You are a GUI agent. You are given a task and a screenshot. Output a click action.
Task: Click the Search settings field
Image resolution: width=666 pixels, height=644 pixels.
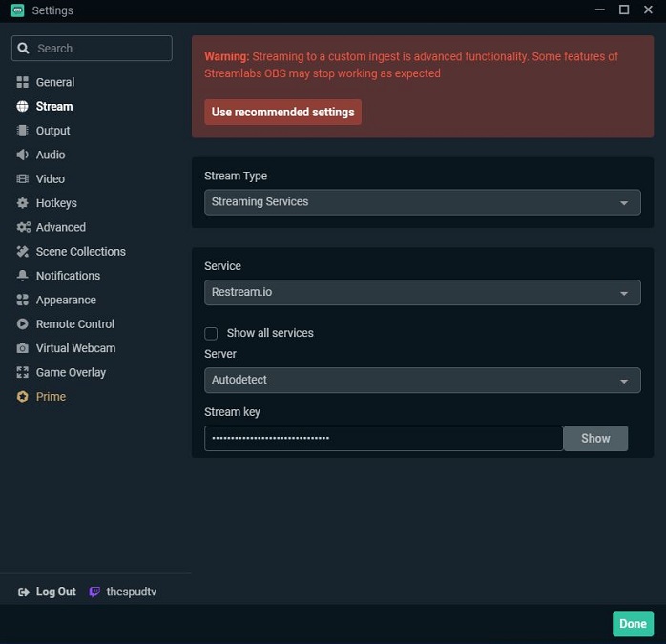[92, 49]
